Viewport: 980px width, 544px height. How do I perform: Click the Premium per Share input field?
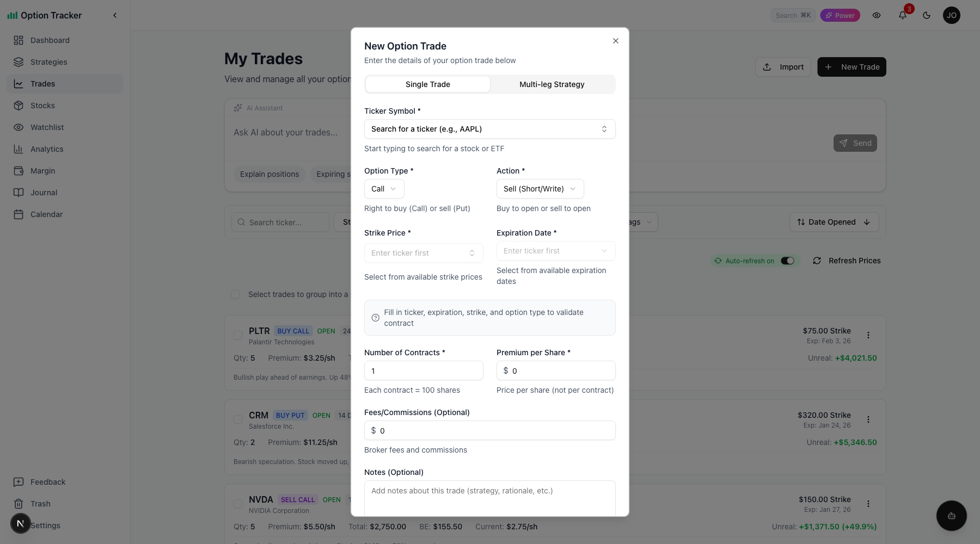(x=561, y=370)
